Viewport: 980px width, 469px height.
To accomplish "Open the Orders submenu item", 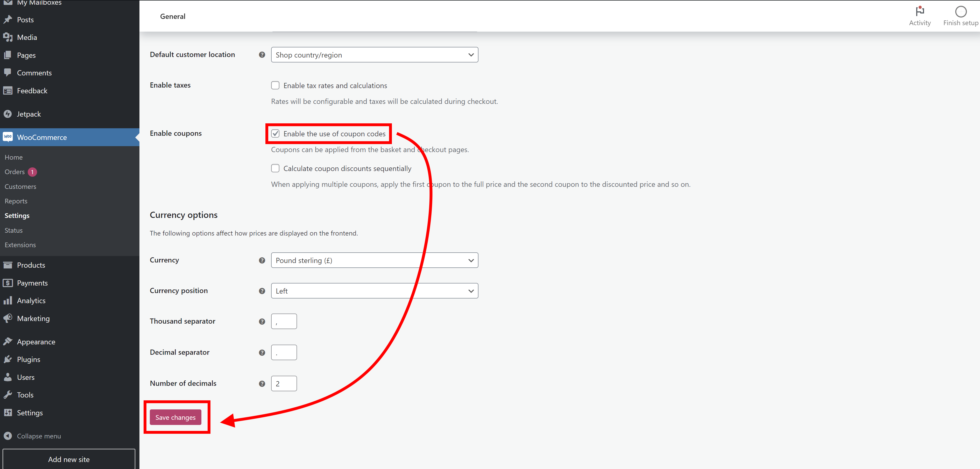I will click(x=15, y=172).
